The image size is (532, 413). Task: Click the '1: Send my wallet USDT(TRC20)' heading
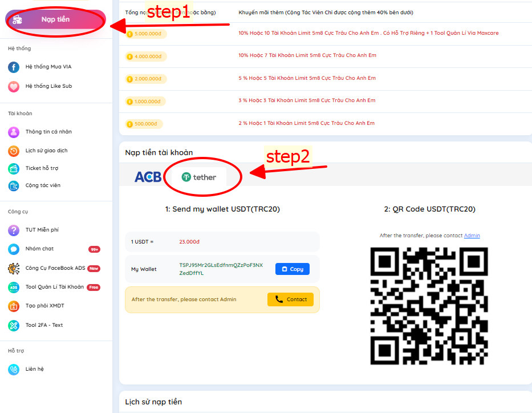222,209
